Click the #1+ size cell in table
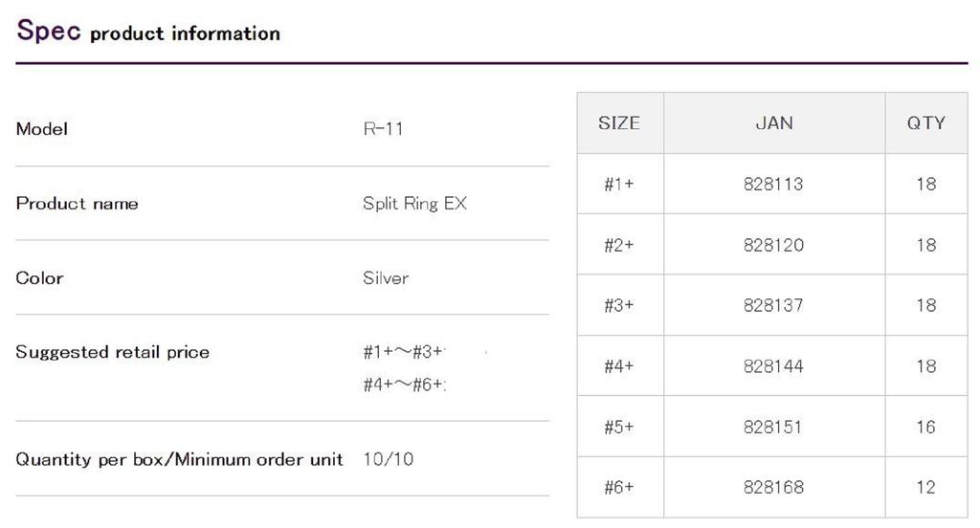 click(619, 185)
